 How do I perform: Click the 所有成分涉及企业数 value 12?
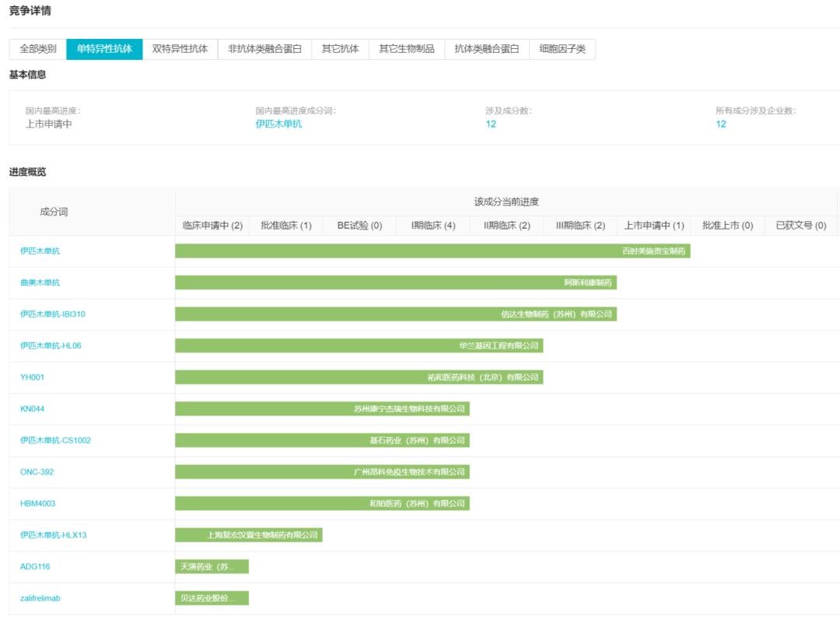coord(721,124)
